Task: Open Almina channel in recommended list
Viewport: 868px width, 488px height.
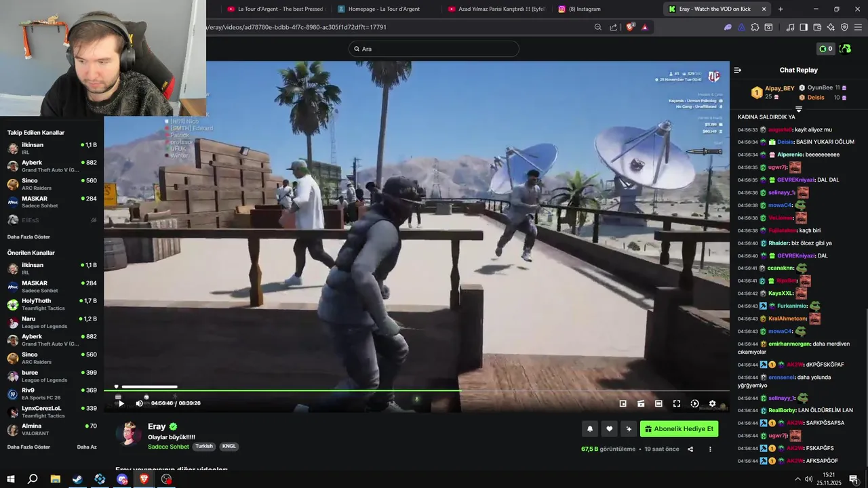Action: (52, 430)
